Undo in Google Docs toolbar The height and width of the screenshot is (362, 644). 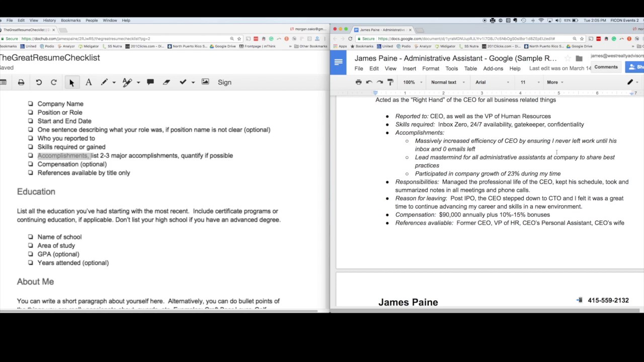[x=369, y=82]
